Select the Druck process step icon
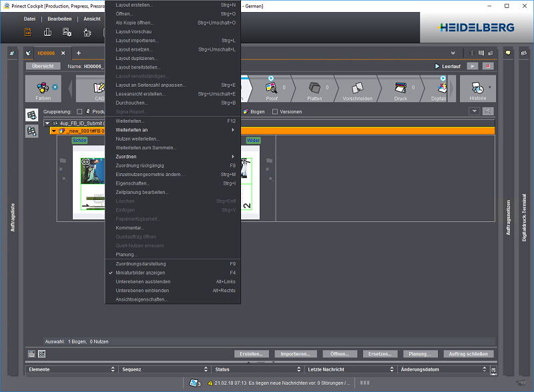Viewport: 534px width, 392px height. pyautogui.click(x=399, y=87)
